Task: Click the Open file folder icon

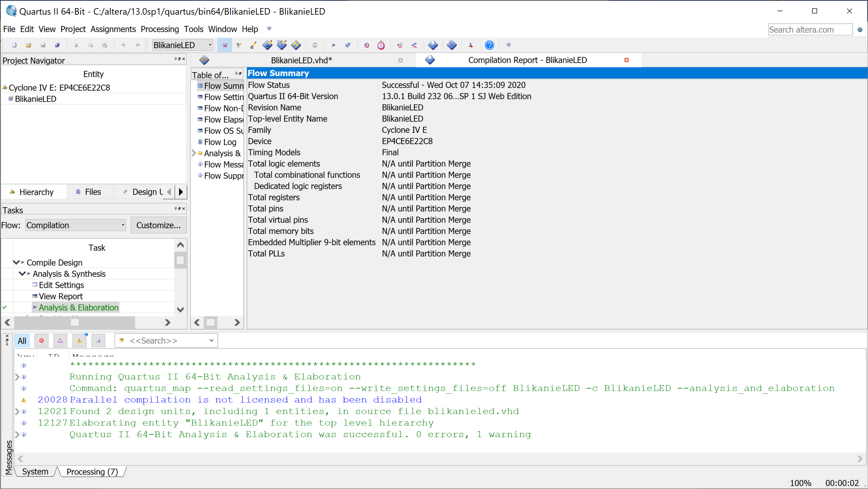Action: pyautogui.click(x=29, y=45)
